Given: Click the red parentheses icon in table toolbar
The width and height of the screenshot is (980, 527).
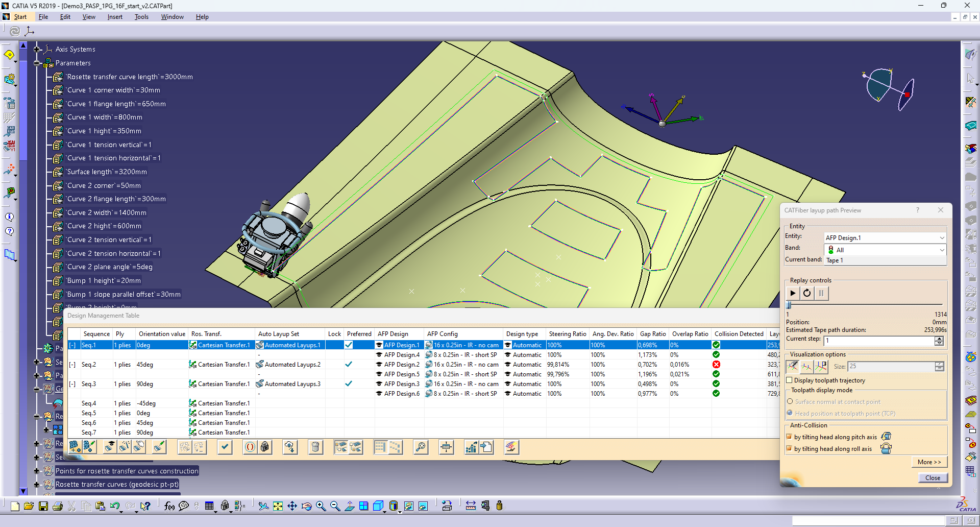Looking at the screenshot, I should click(250, 447).
